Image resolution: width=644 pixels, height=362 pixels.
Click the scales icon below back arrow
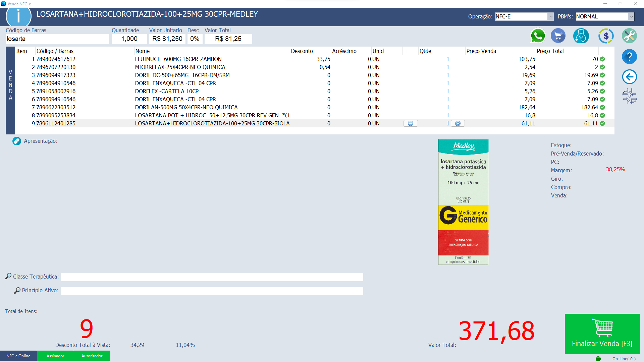click(629, 96)
